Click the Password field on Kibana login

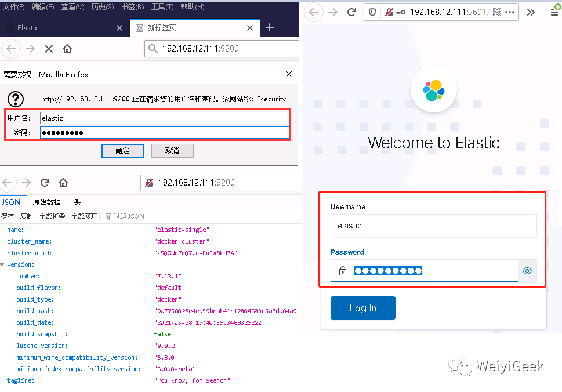425,271
